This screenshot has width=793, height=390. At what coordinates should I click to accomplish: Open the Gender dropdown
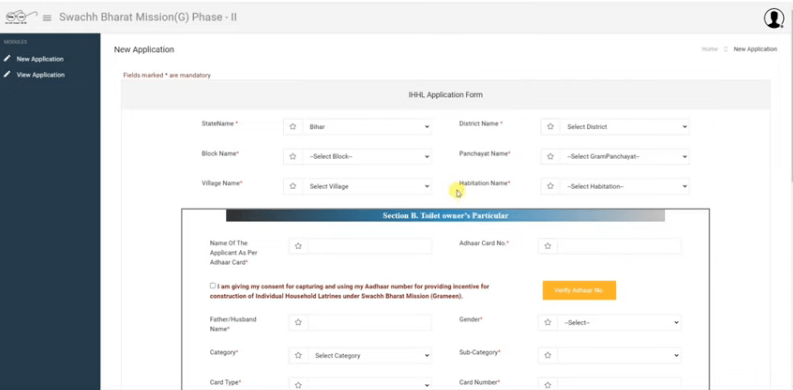(x=619, y=322)
